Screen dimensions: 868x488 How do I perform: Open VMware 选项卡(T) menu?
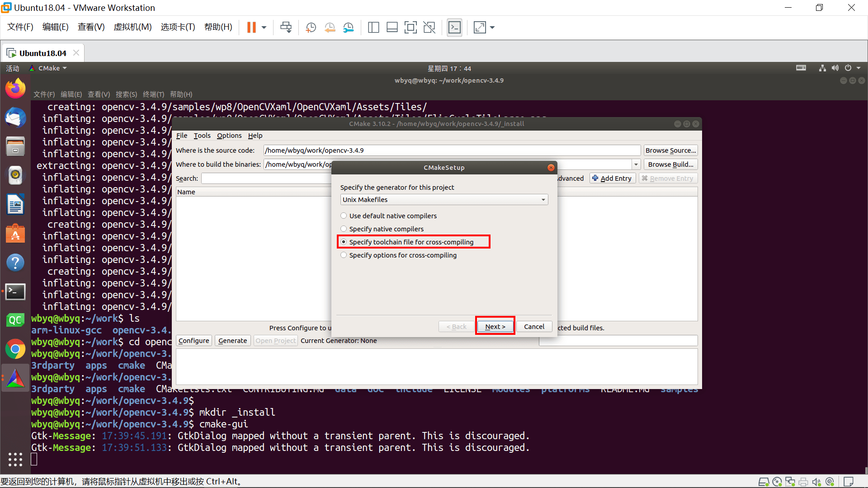pyautogui.click(x=178, y=27)
